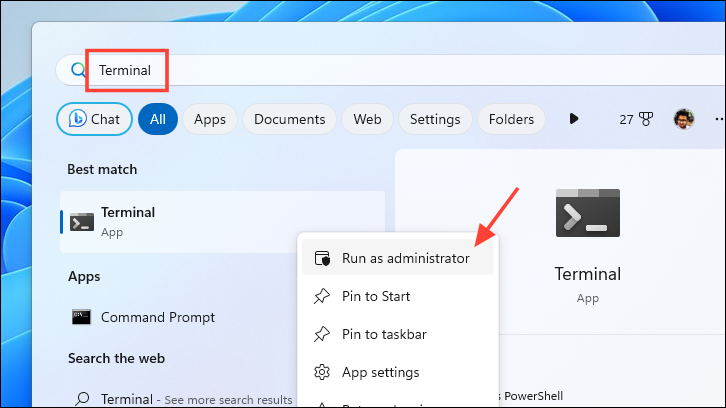Screen dimensions: 726x408
Task: Click the pin icon beside Pin to Start
Action: click(322, 296)
